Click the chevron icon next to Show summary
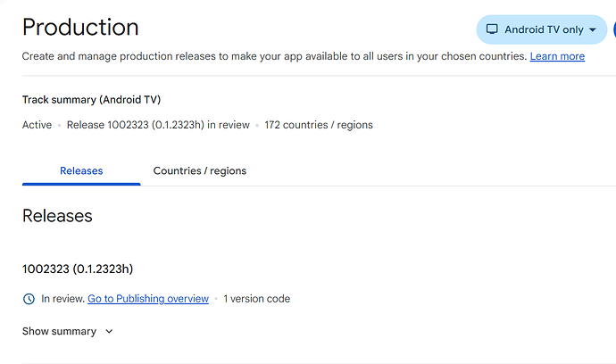 pos(109,331)
